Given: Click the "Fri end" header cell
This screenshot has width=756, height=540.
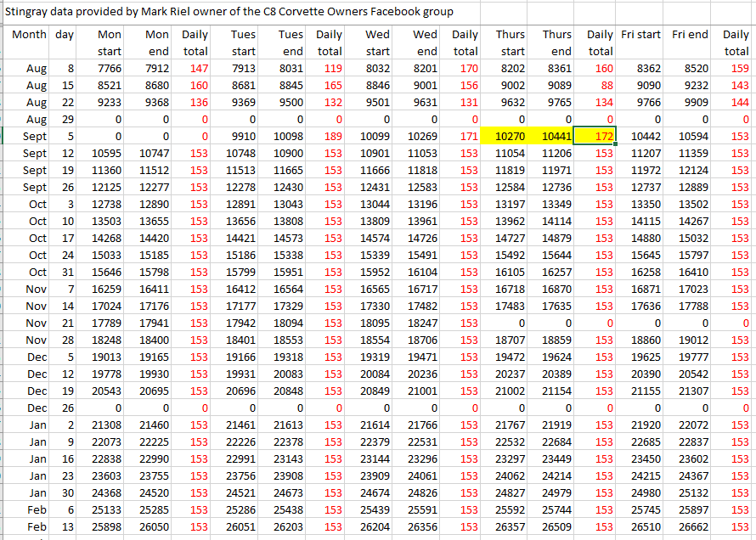Looking at the screenshot, I should tap(689, 35).
